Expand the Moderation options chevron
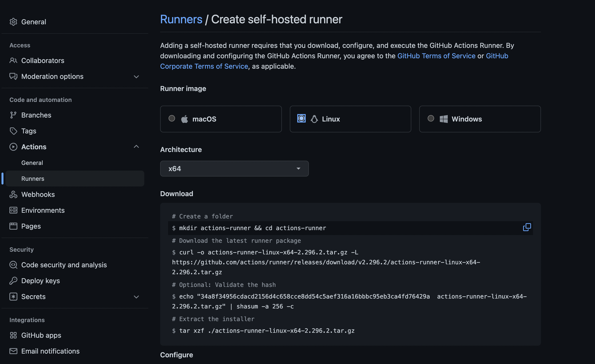 [136, 77]
